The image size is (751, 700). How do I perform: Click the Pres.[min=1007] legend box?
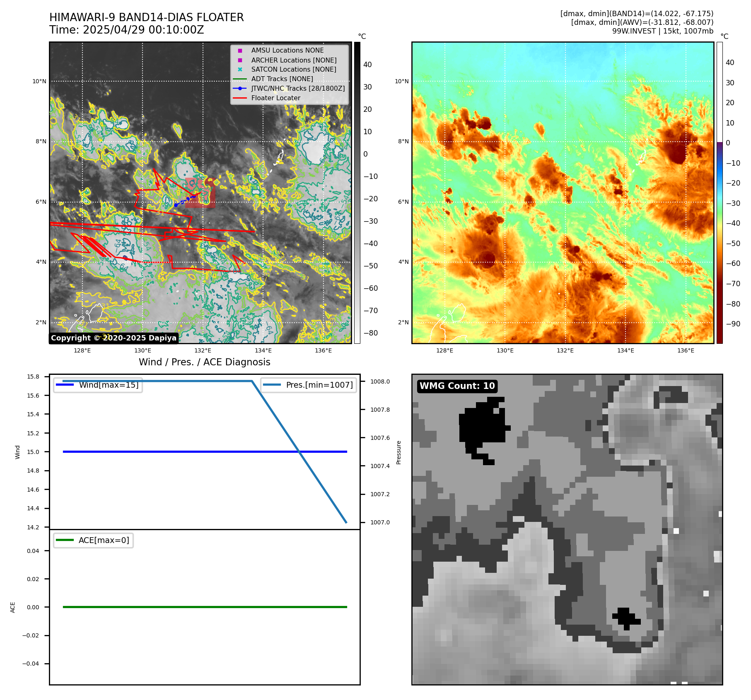309,385
